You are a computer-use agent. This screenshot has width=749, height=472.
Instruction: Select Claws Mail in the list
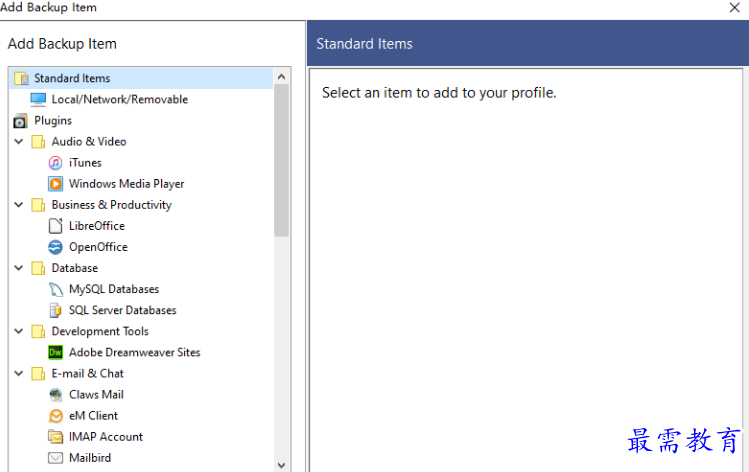pos(96,395)
